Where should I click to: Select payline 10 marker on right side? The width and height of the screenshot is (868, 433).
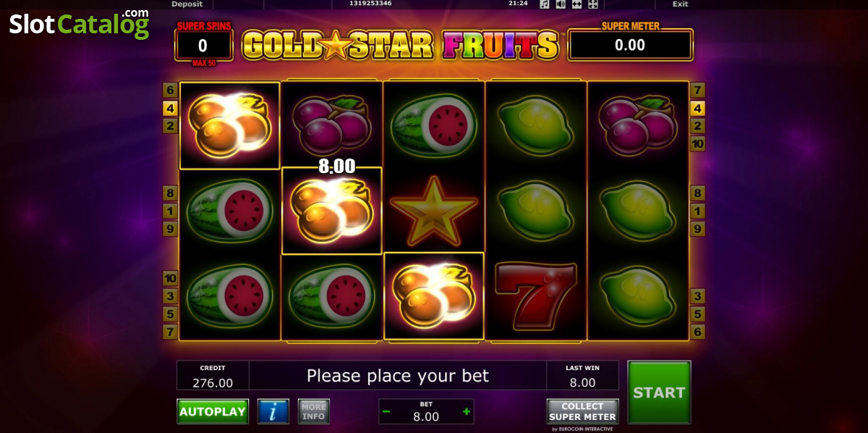(698, 143)
